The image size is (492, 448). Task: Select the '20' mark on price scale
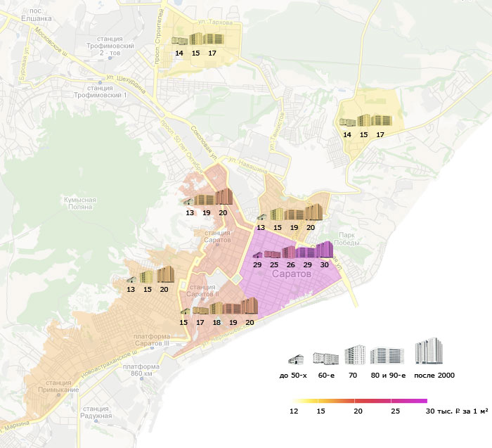357,410
